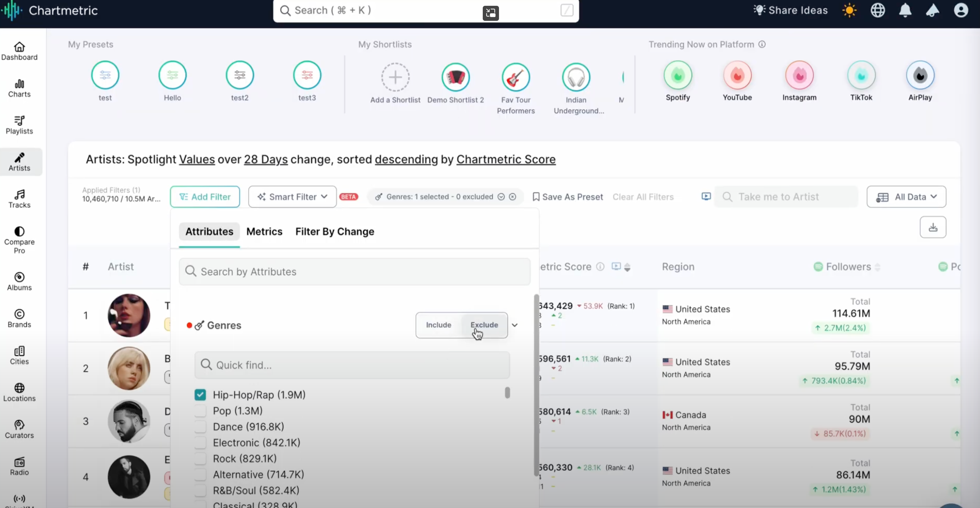Open Playlists from the sidebar
Image resolution: width=980 pixels, height=508 pixels.
19,125
